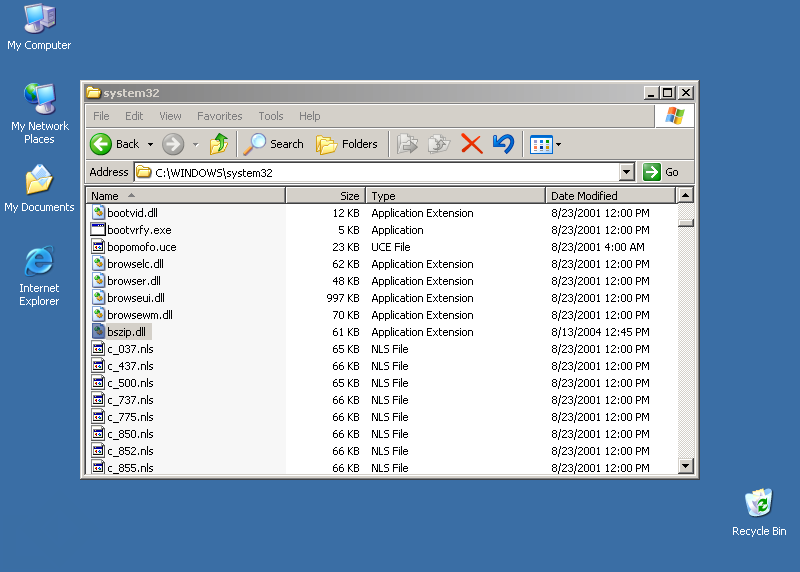Select the c_855.nls file name
Viewport: 800px width, 572px height.
point(130,468)
